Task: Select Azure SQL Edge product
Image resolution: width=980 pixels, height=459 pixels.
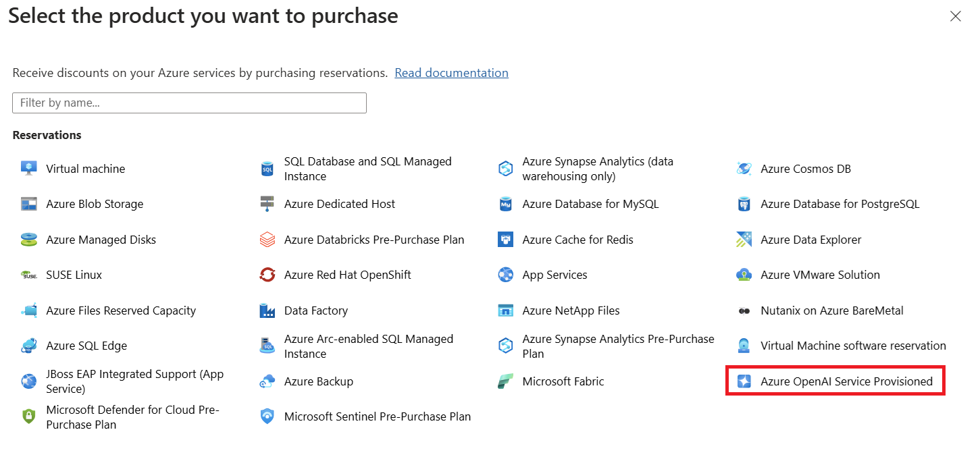Action: [86, 346]
